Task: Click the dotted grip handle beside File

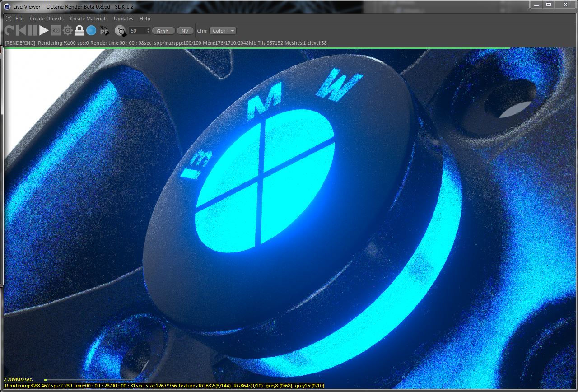Action: point(9,19)
